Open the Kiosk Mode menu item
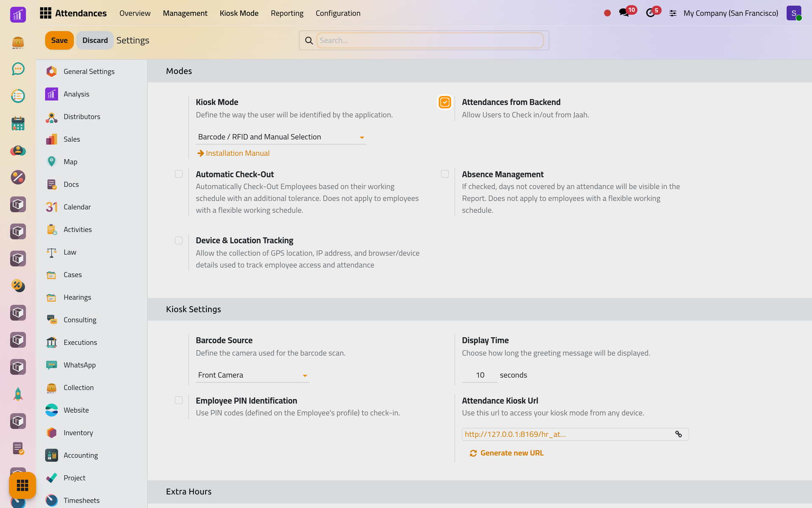Image resolution: width=812 pixels, height=508 pixels. pos(239,13)
